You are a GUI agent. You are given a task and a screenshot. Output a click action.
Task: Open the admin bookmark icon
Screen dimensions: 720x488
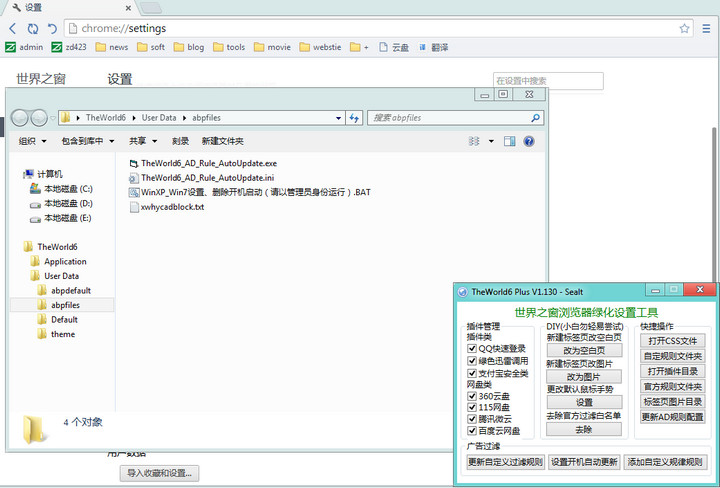[11, 47]
